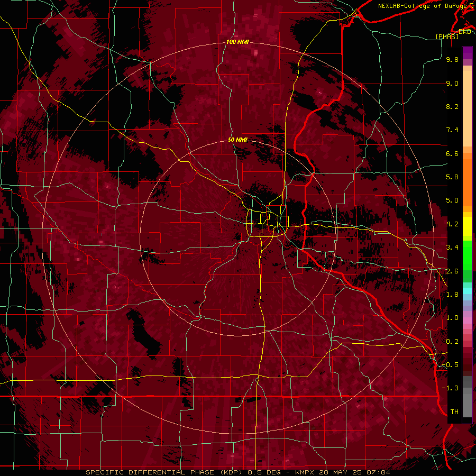Click the [PHAS] units label
This screenshot has height=476, width=476.
(x=447, y=36)
